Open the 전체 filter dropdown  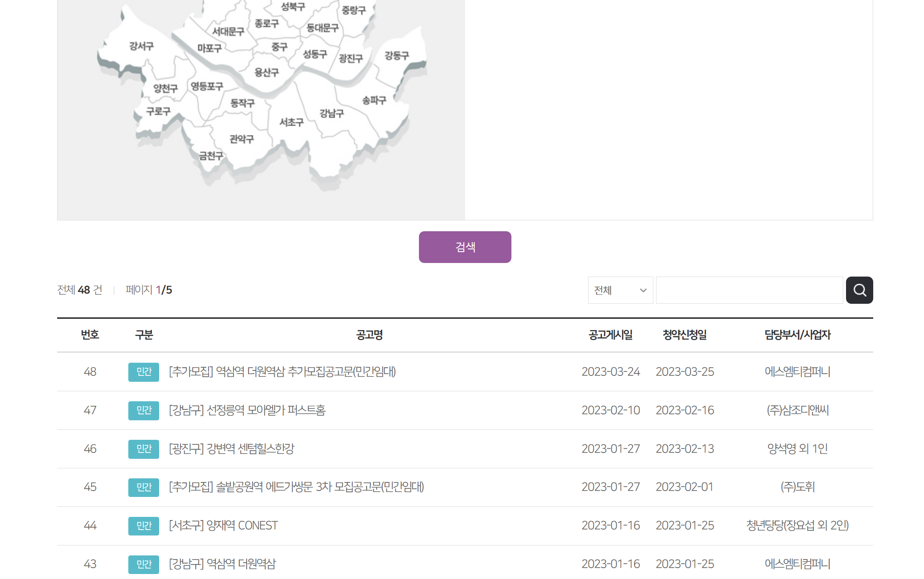(x=620, y=290)
